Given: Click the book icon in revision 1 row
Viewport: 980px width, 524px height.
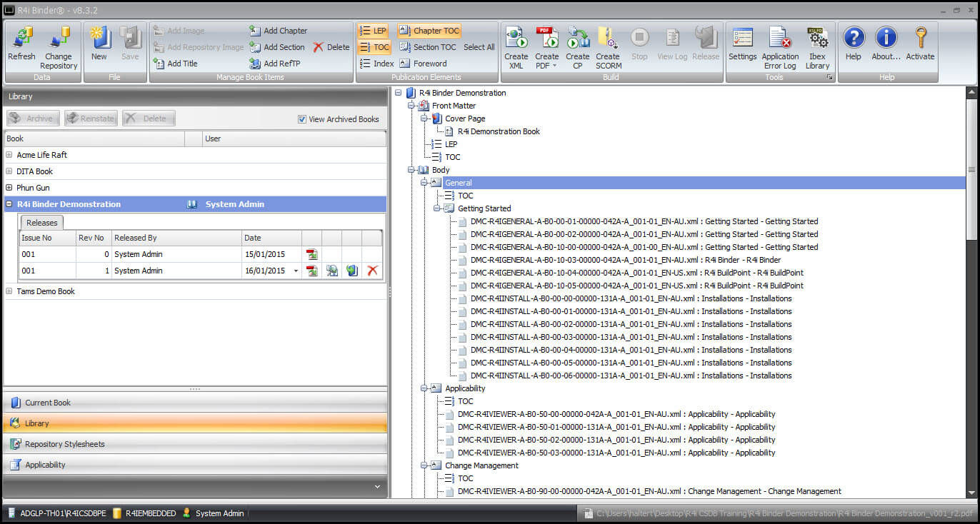Looking at the screenshot, I should [352, 271].
